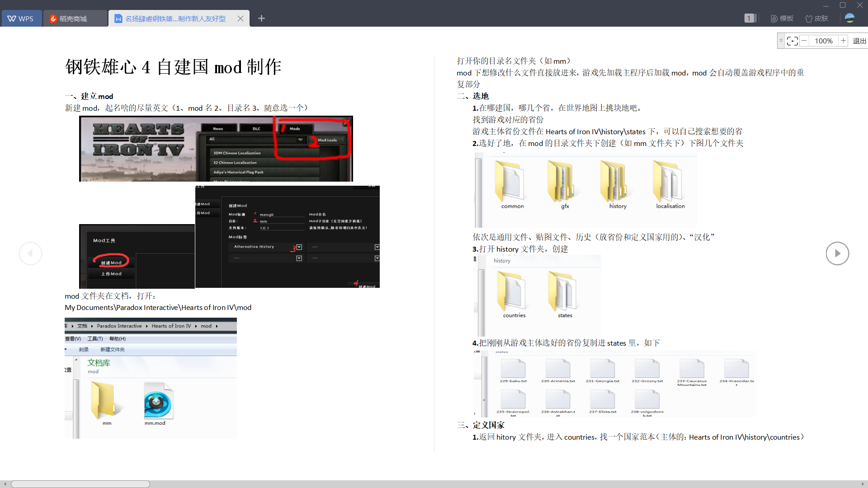868x488 pixels.
Task: Select the Hearts of Iron IV launcher image
Action: 216,149
